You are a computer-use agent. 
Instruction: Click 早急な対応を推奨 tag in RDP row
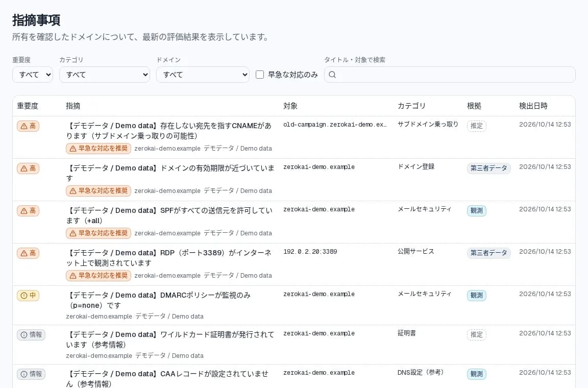tap(99, 276)
